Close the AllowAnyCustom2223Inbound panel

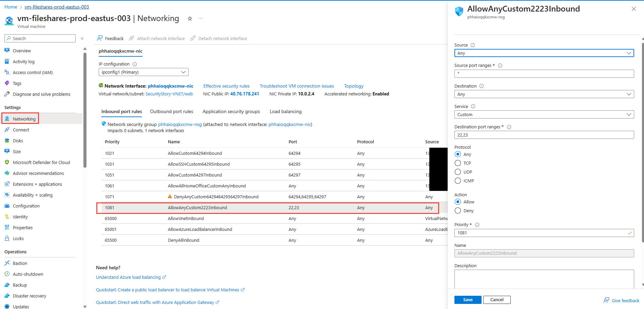(x=633, y=9)
